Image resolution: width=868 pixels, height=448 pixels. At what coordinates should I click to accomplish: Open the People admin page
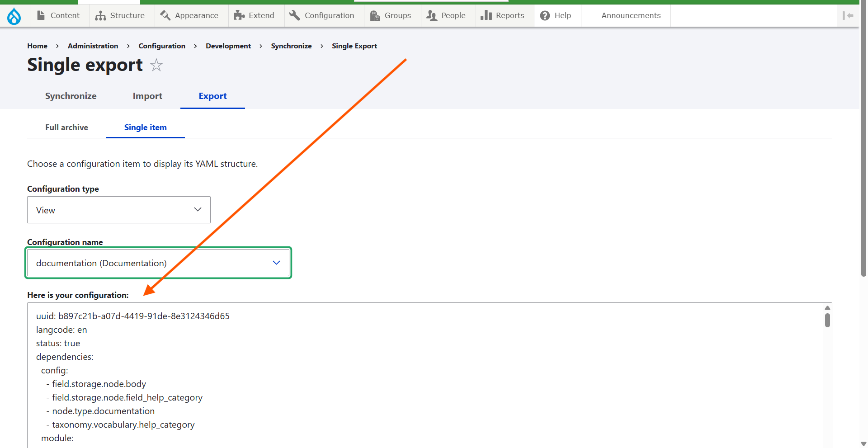pos(446,16)
